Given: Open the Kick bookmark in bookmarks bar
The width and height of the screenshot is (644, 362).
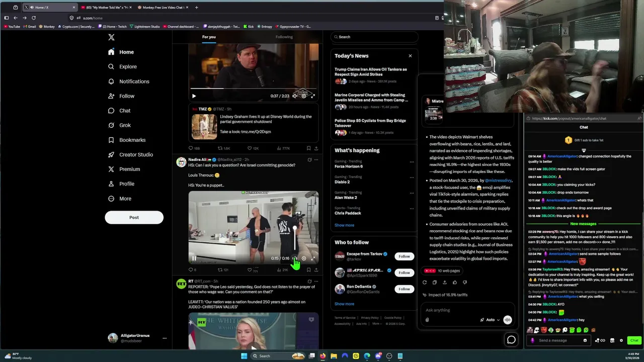Looking at the screenshot, I should [x=249, y=27].
